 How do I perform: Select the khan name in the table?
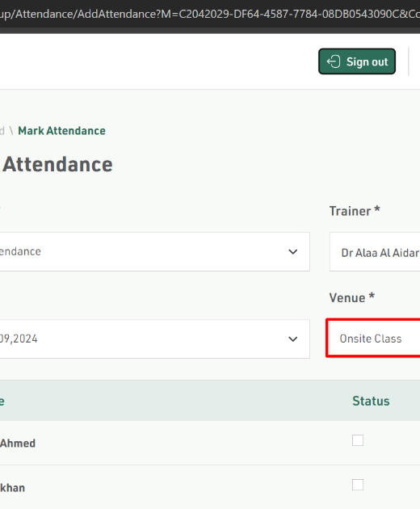pos(12,487)
